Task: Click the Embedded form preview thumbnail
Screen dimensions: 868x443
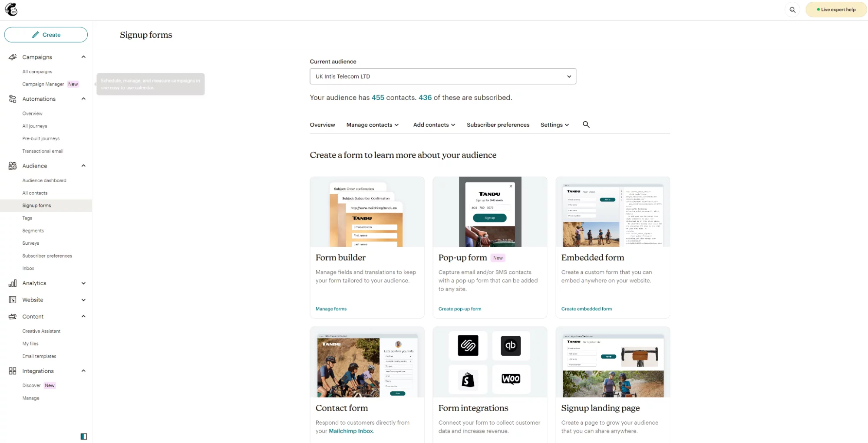Action: (x=612, y=212)
